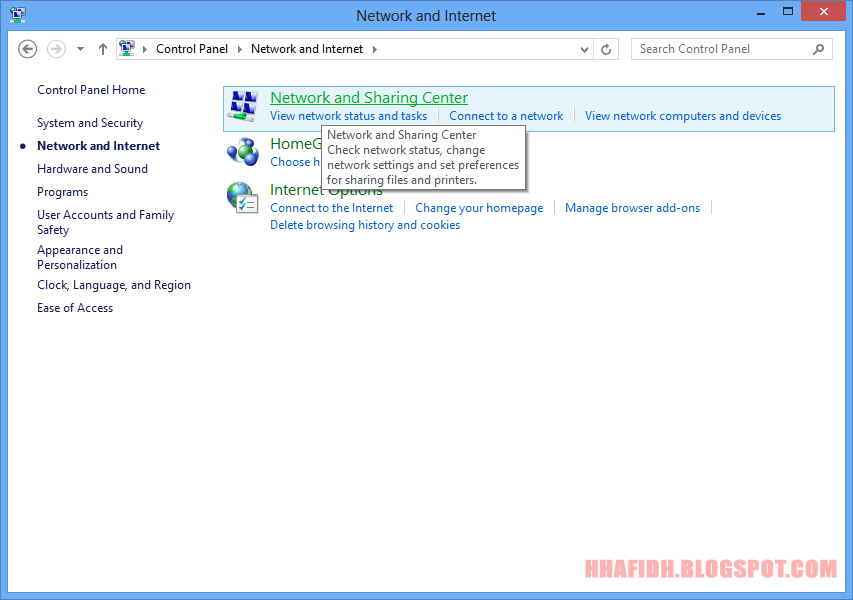Click the Refresh icon beside the address bar
This screenshot has height=600, width=853.
point(606,49)
